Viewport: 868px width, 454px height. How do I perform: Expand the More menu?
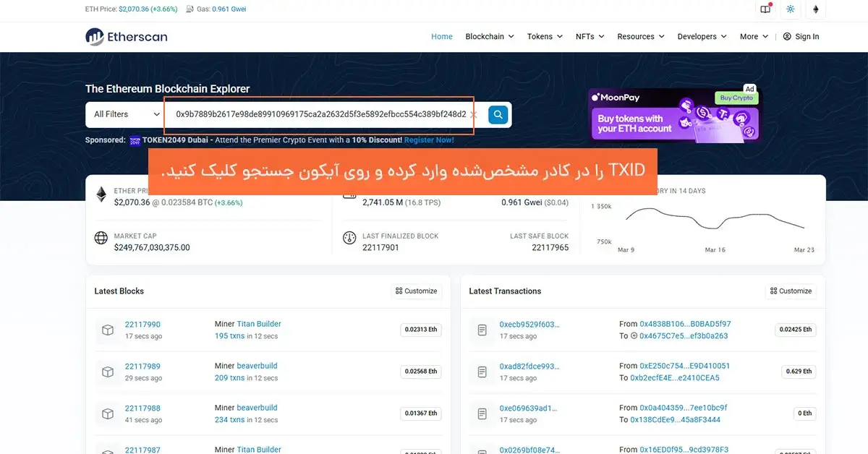pyautogui.click(x=754, y=36)
